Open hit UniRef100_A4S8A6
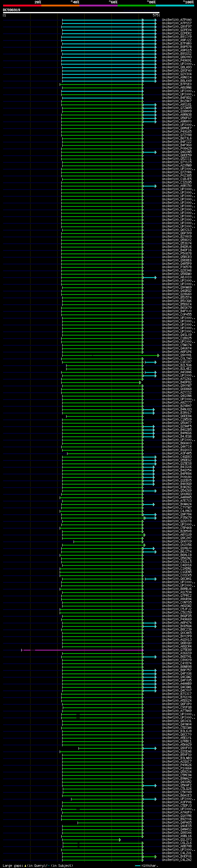The image size is (197, 868). click(x=177, y=372)
